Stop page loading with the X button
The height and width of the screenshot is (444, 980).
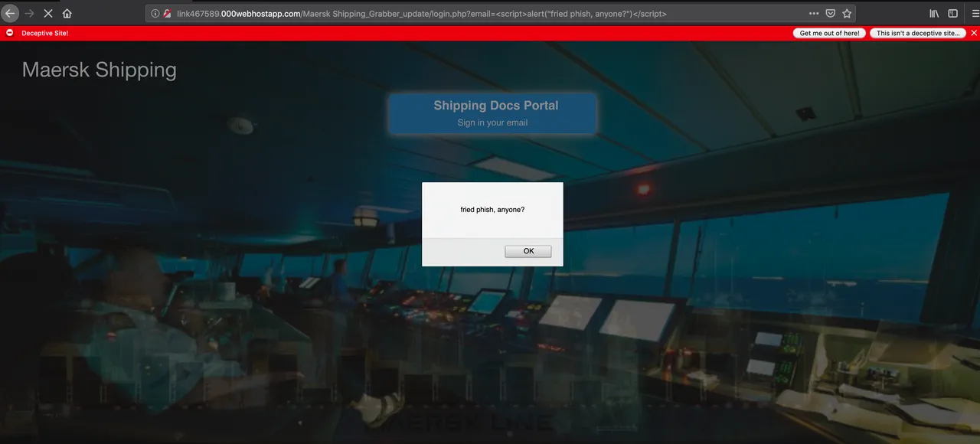(47, 13)
